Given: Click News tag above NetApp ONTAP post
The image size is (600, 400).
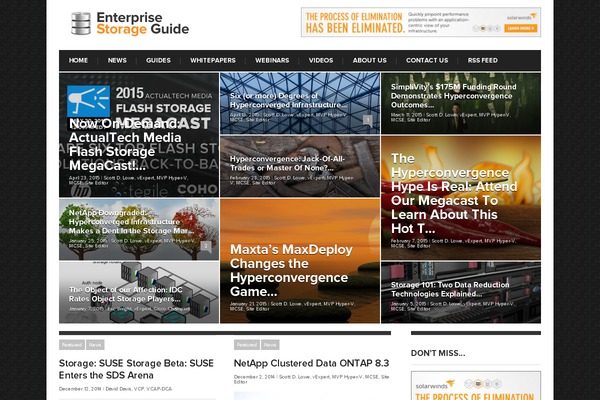Looking at the screenshot, I should coord(270,345).
